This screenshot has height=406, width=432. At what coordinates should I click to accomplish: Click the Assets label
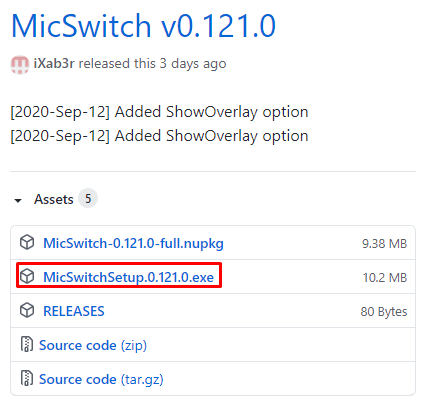pyautogui.click(x=54, y=199)
